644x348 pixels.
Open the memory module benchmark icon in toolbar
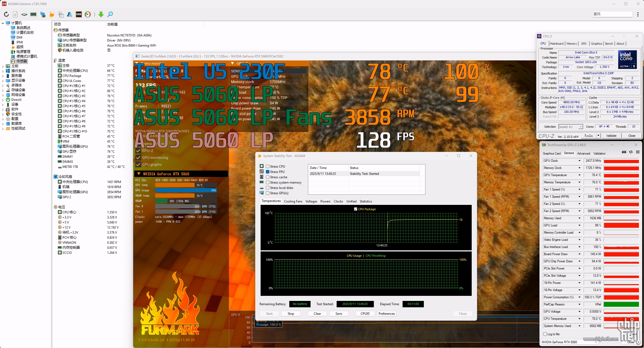click(x=33, y=14)
